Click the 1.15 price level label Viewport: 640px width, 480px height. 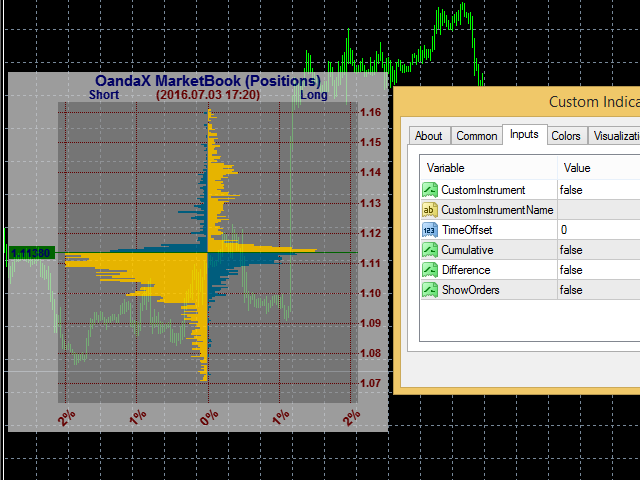click(x=371, y=142)
